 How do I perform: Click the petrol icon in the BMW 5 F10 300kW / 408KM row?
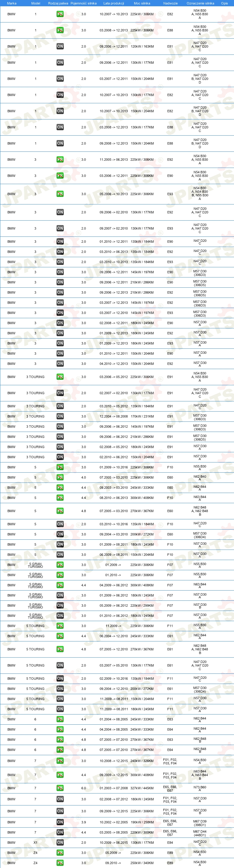tap(60, 498)
